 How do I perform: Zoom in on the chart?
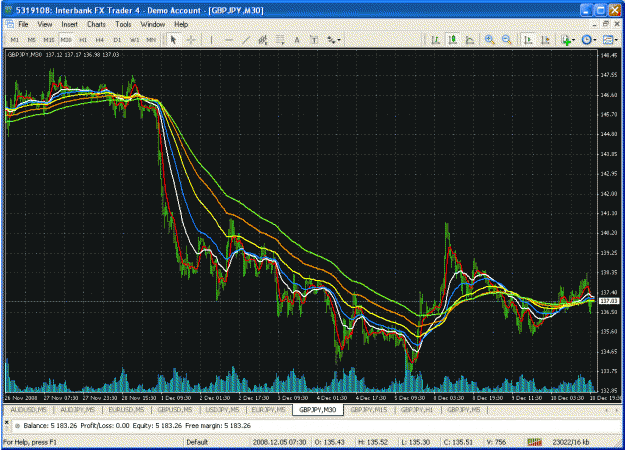point(489,39)
